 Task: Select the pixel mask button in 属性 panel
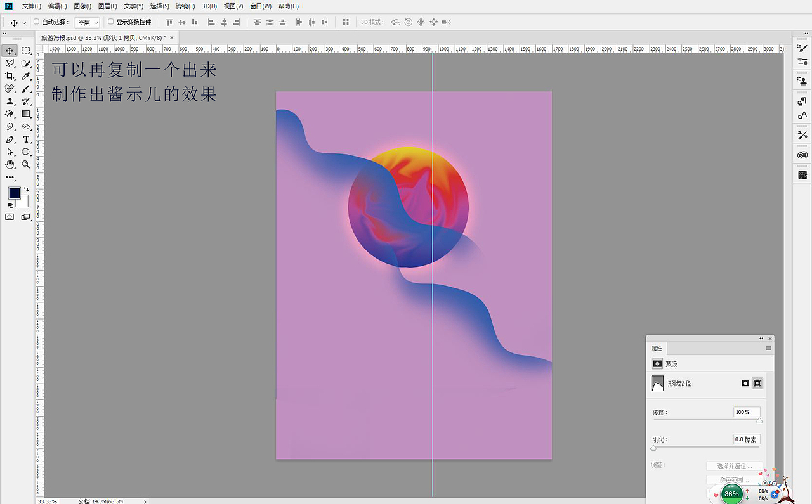click(745, 384)
